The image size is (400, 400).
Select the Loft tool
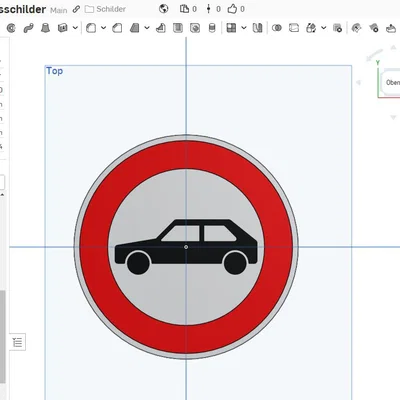[x=45, y=28]
